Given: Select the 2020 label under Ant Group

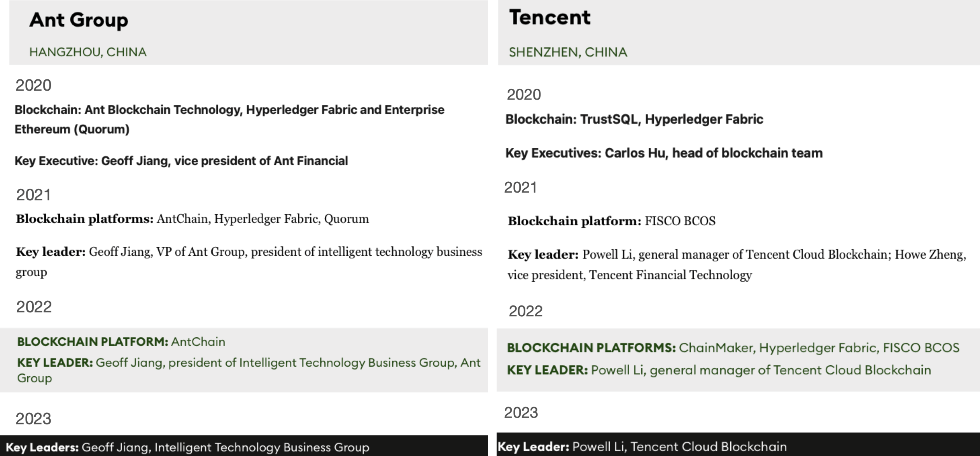Looking at the screenshot, I should pyautogui.click(x=33, y=85).
